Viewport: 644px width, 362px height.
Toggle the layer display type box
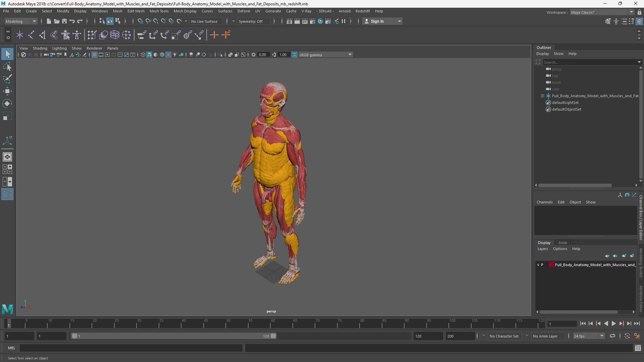tap(546, 265)
